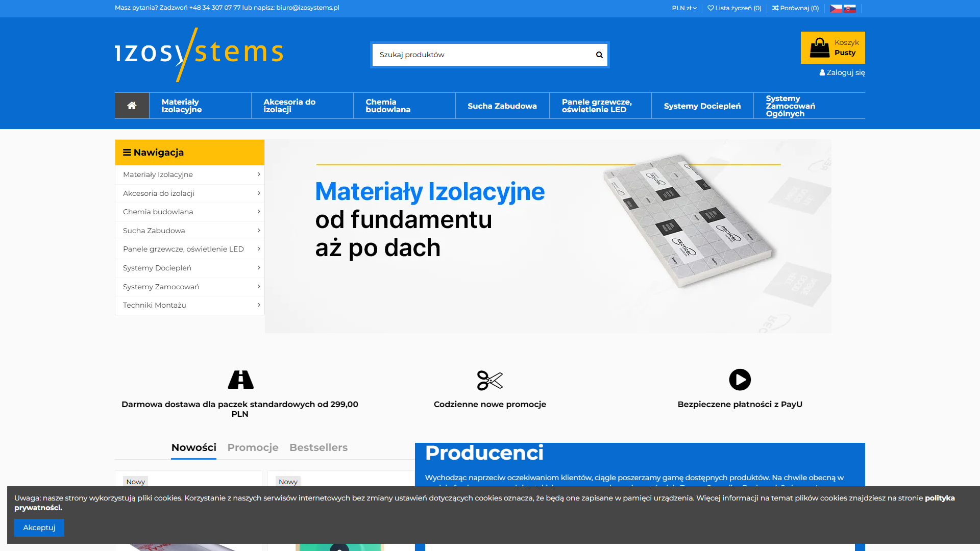Expand Sucha Zabudowa sidebar chevron

[x=259, y=231]
